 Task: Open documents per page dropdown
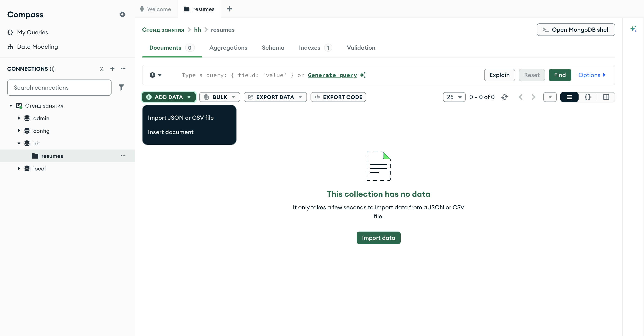click(x=454, y=97)
